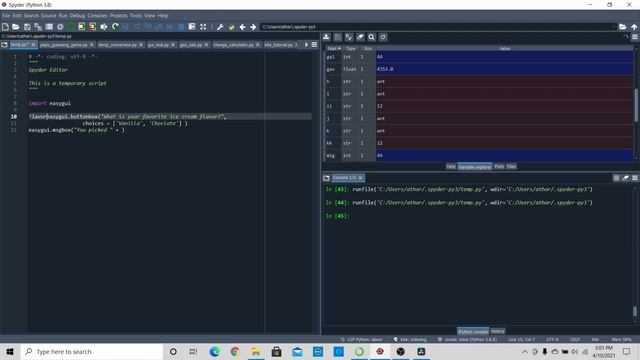
Task: Switch to the Files pane tab
Action: [511, 167]
